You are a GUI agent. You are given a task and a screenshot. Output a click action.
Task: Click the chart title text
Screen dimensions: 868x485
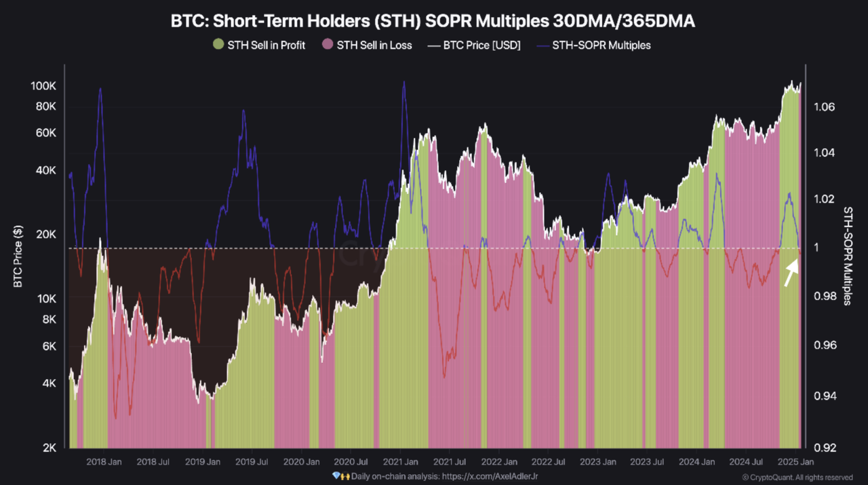click(434, 22)
